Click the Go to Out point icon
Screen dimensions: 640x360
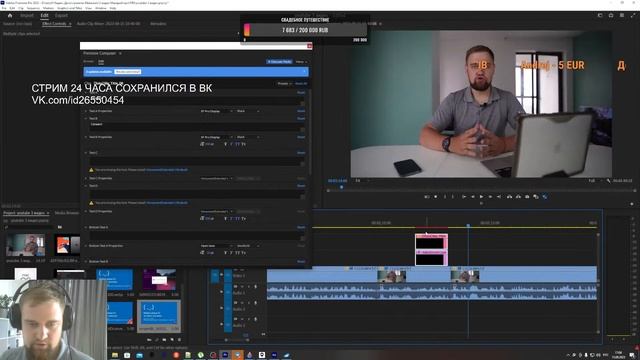(x=499, y=197)
